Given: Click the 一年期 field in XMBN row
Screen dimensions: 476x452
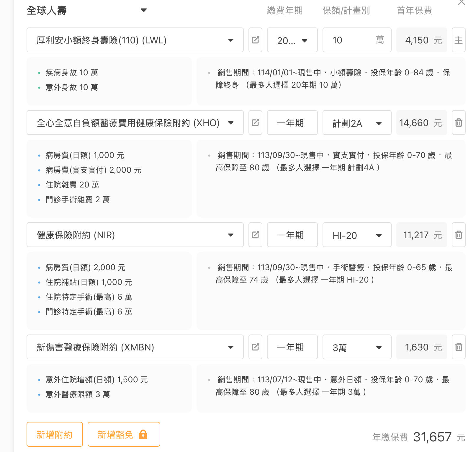Looking at the screenshot, I should pyautogui.click(x=292, y=347).
